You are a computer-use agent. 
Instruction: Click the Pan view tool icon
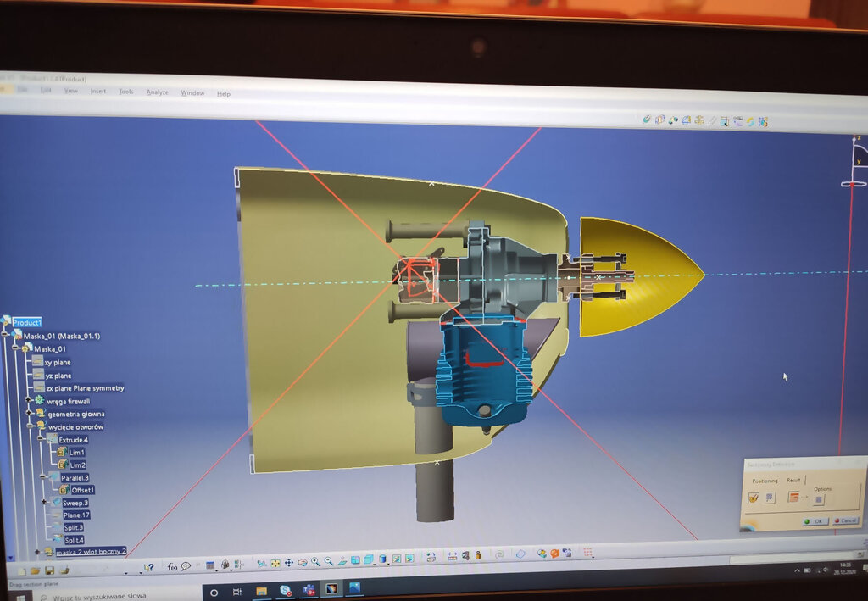tap(288, 562)
